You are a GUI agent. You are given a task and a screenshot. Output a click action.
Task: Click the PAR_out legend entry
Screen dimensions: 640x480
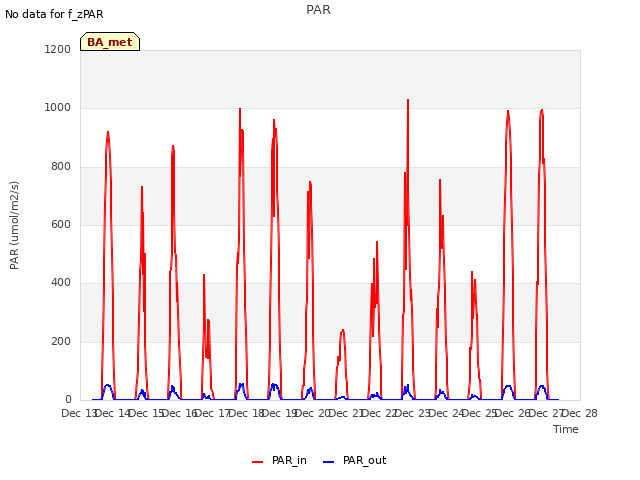[354, 461]
